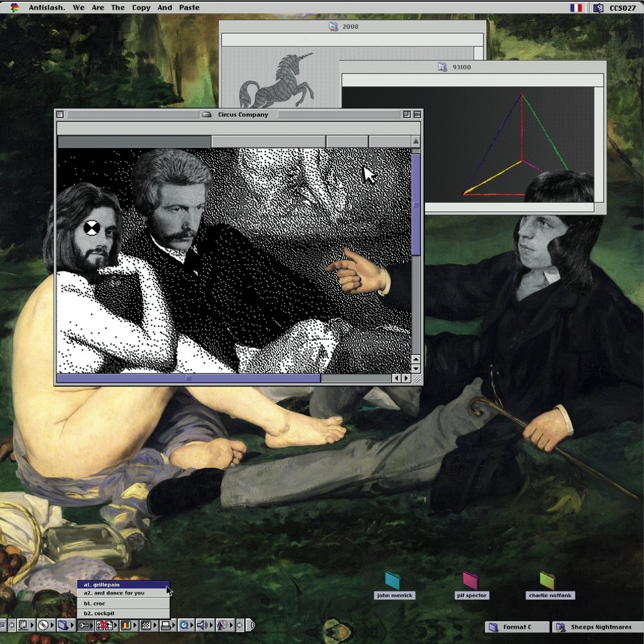Click the CD disc icon in control strip
Viewport: 644px width, 644px height.
pos(43,625)
